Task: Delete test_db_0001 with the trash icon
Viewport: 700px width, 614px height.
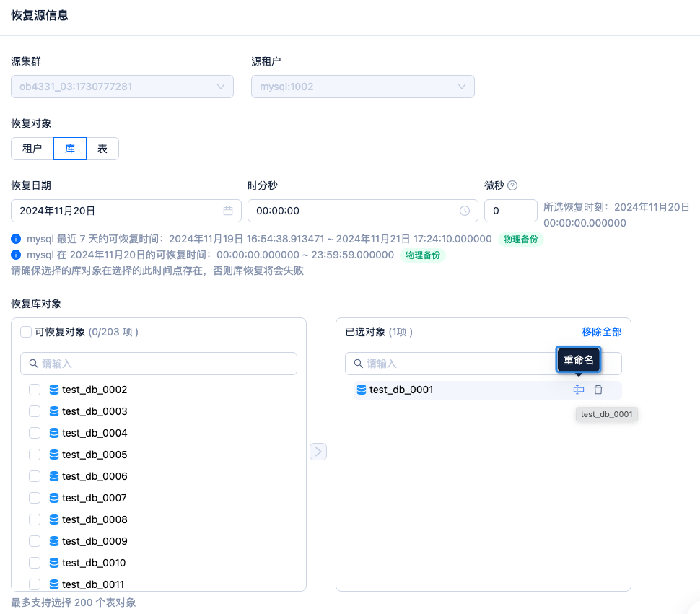Action: pyautogui.click(x=598, y=390)
